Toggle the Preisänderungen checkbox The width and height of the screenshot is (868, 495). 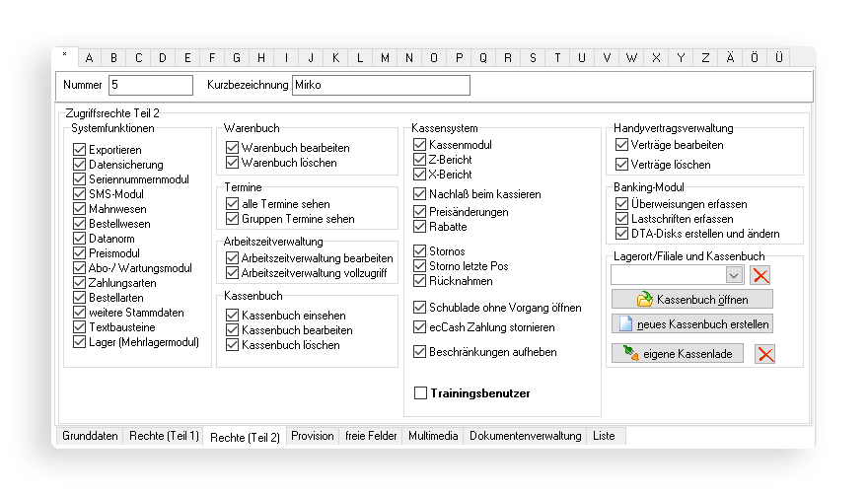click(419, 212)
